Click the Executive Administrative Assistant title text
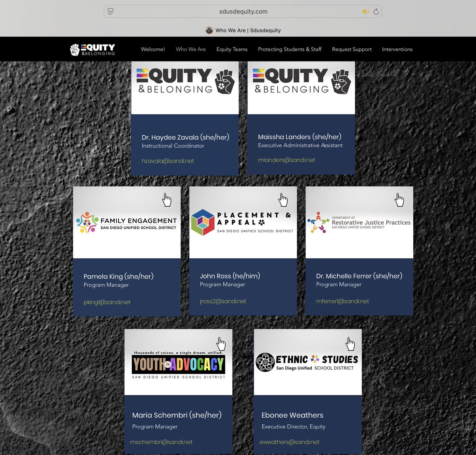This screenshot has width=476, height=455. [x=300, y=146]
